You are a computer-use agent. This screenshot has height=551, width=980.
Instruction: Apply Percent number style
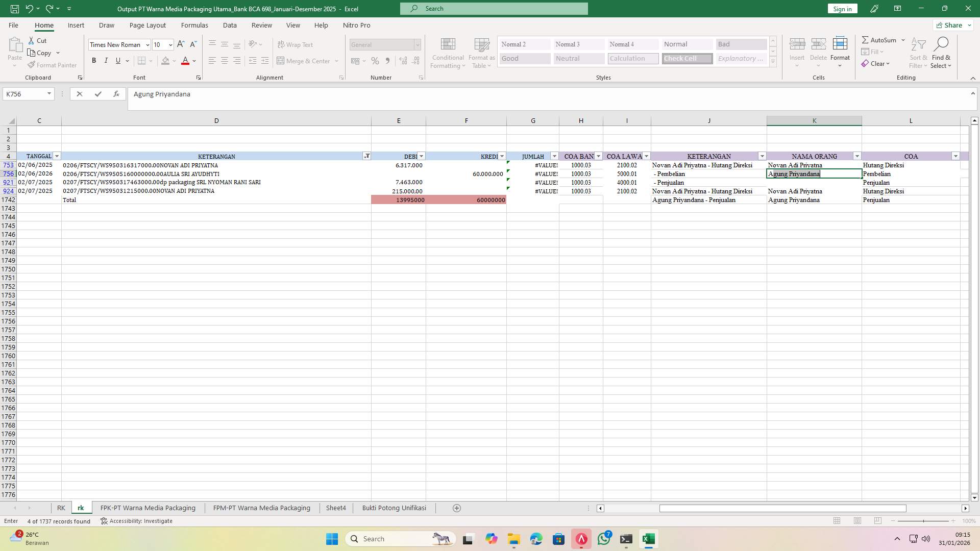375,61
